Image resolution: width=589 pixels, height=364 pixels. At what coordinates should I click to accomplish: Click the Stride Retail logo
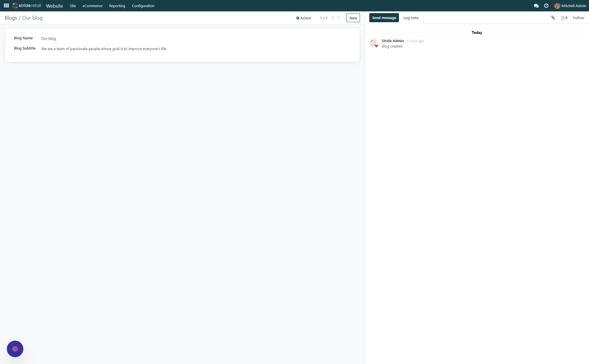click(x=27, y=6)
